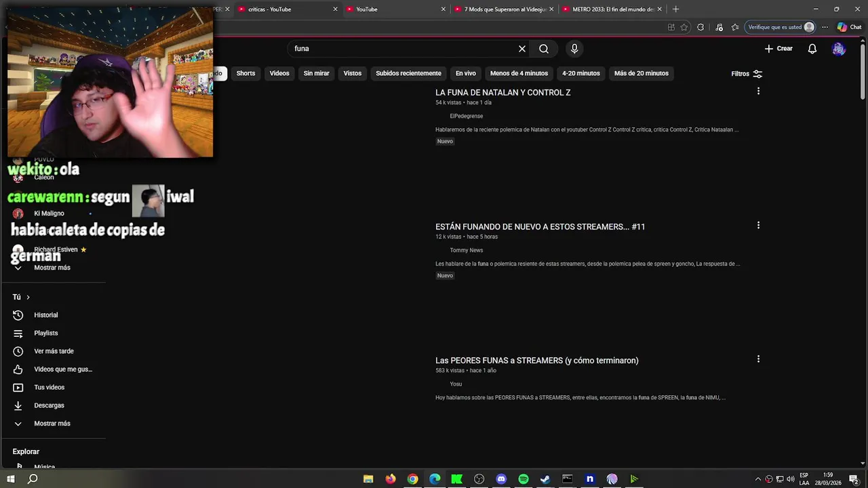Open Kick app from the taskbar
This screenshot has width=868, height=488.
[457, 479]
